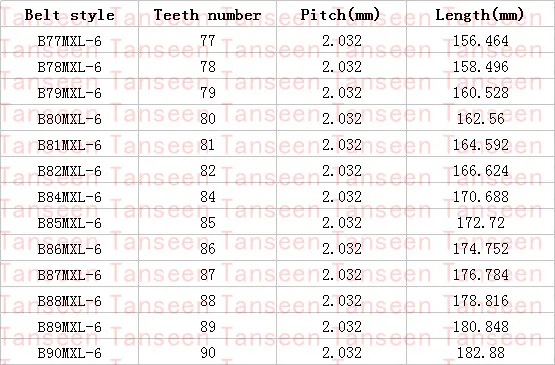
Task: Select the B90MXL-6 cell
Action: (69, 353)
